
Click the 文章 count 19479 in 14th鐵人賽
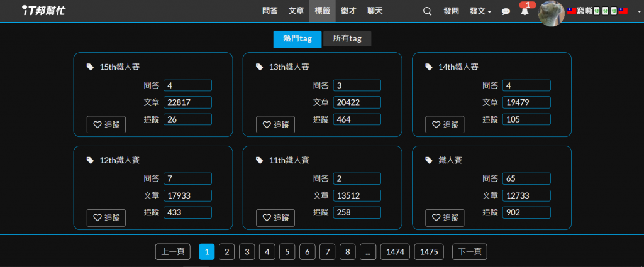coord(526,102)
